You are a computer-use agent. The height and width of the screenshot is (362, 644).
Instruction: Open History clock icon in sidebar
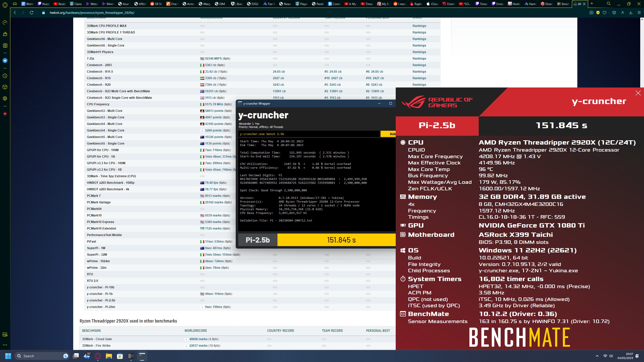(5, 76)
